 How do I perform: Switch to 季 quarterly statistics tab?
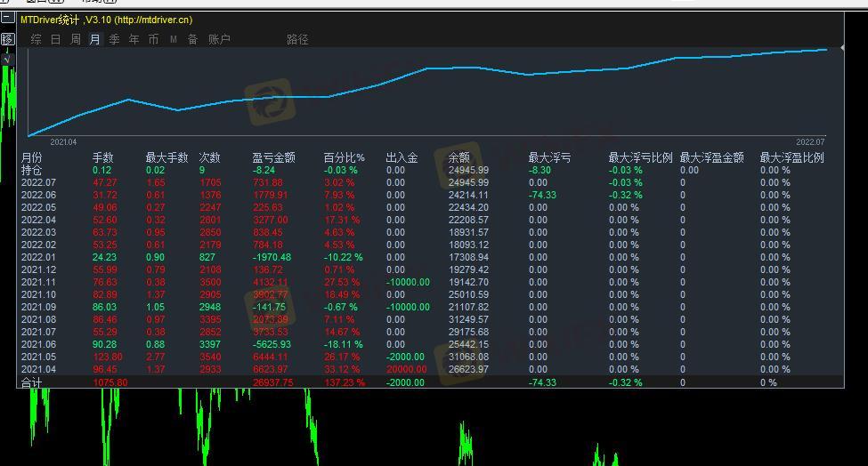point(114,39)
